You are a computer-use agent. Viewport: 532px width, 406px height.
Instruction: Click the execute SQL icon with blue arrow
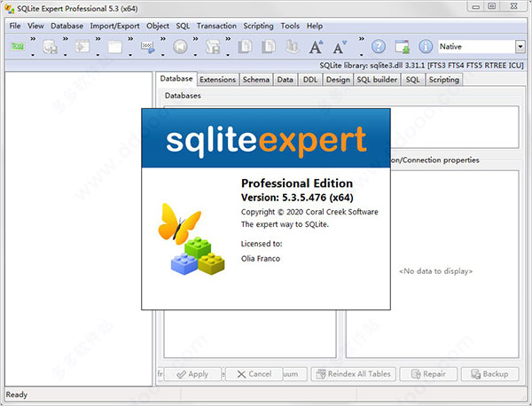147,47
